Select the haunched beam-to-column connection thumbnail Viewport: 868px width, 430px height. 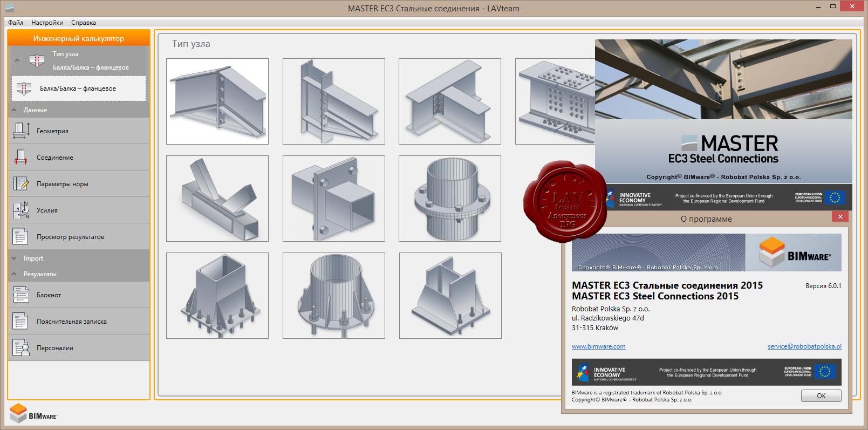217,101
